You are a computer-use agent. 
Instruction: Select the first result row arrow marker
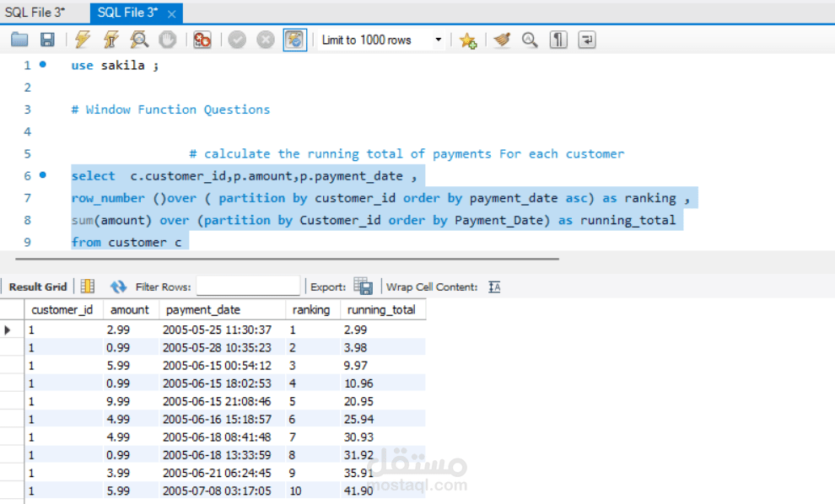click(8, 330)
